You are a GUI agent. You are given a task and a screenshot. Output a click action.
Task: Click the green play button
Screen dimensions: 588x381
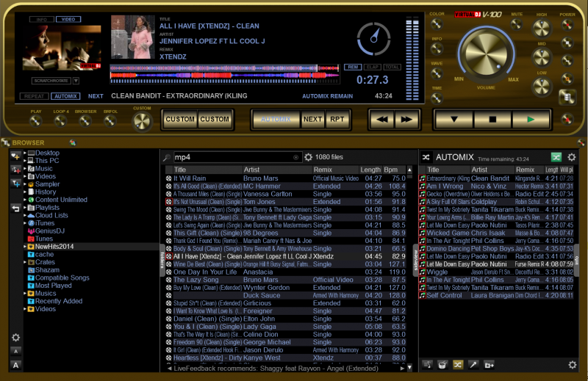pyautogui.click(x=531, y=120)
